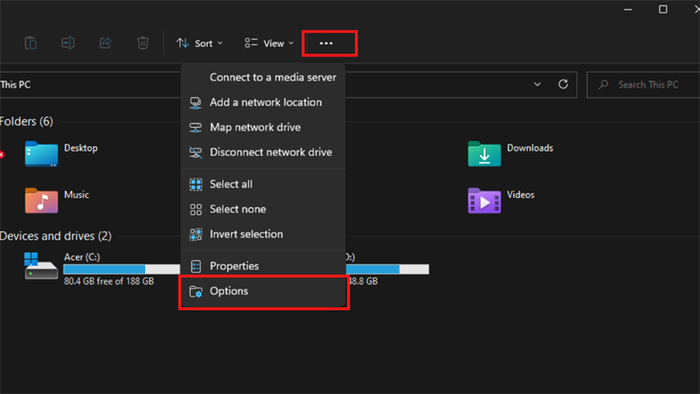This screenshot has height=394, width=700.
Task: Click Select all in the menu
Action: tap(263, 184)
